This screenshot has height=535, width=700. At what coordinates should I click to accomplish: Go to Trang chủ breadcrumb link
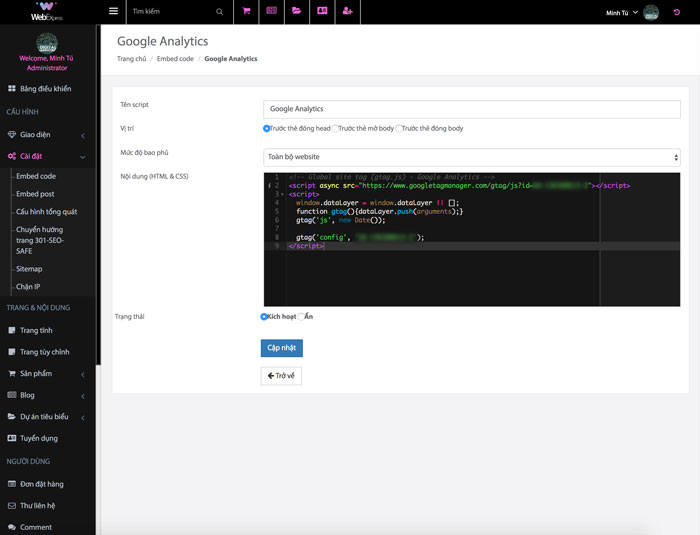pyautogui.click(x=132, y=59)
